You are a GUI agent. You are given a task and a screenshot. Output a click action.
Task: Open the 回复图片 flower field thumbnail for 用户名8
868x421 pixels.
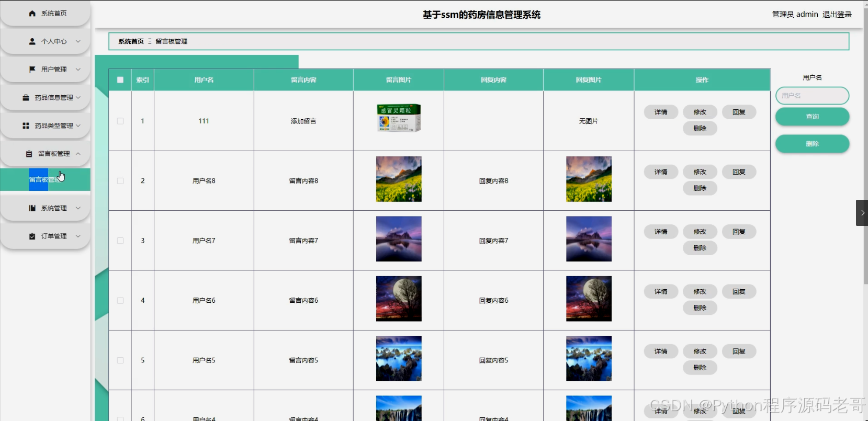click(589, 179)
